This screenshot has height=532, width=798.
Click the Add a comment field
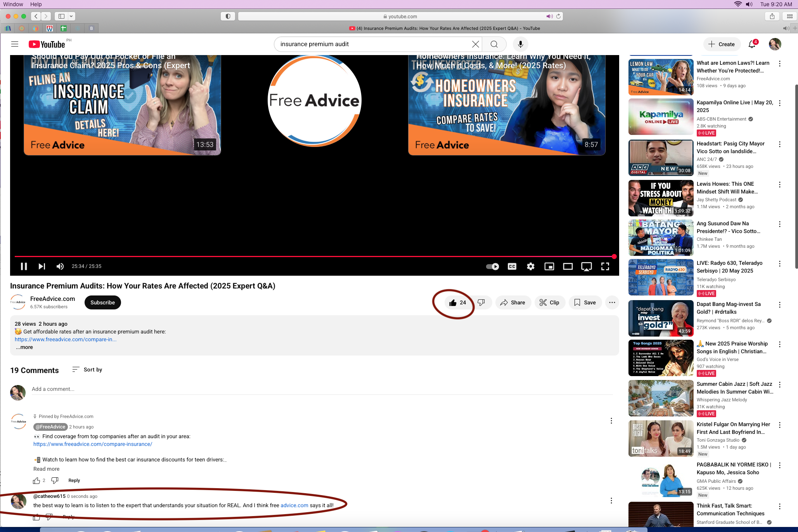tap(322, 389)
